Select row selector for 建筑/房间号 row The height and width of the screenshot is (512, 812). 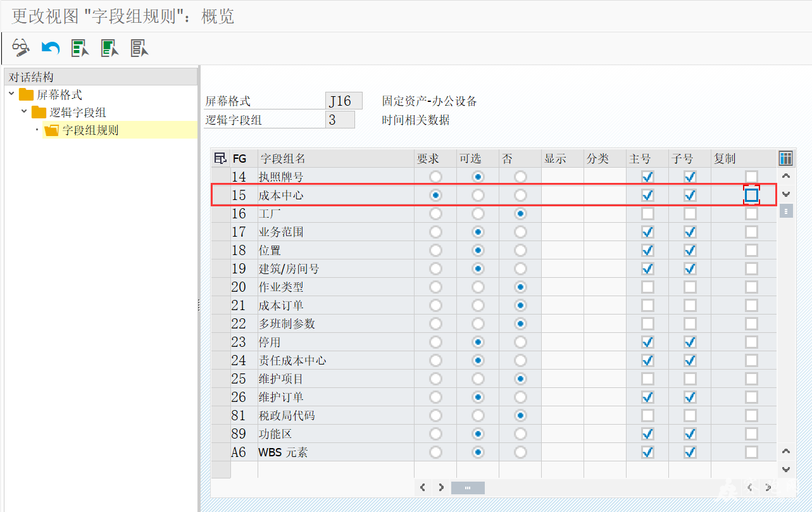tap(220, 268)
